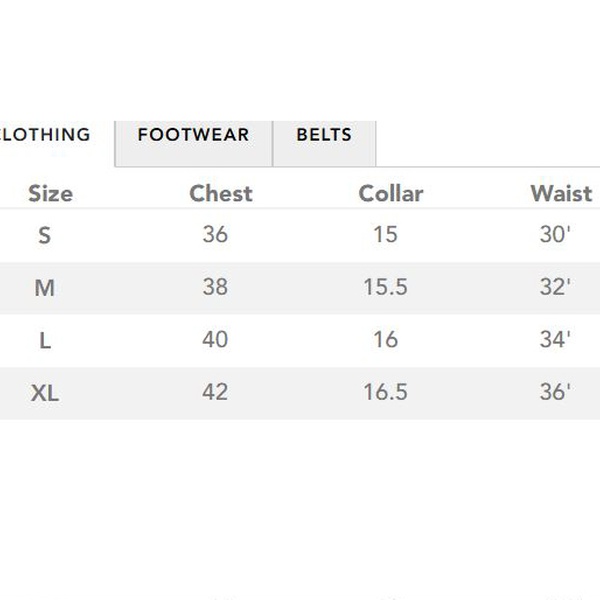Select chest value 38 for size M
The width and height of the screenshot is (600, 600).
[x=215, y=288]
